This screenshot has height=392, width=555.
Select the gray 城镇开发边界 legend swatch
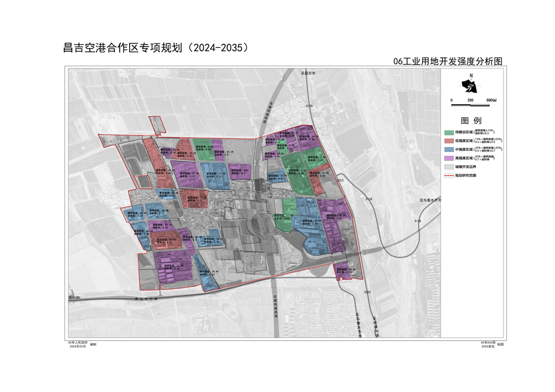(x=449, y=167)
